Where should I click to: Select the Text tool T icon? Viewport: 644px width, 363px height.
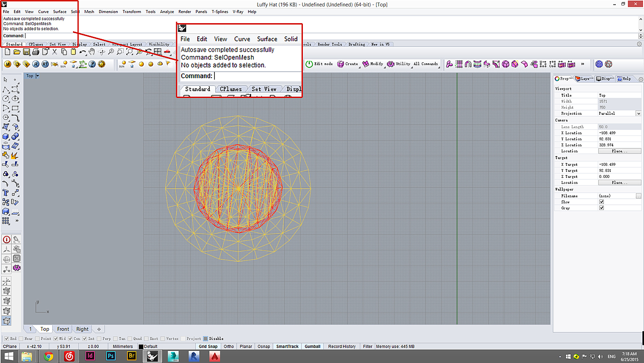tap(6, 192)
